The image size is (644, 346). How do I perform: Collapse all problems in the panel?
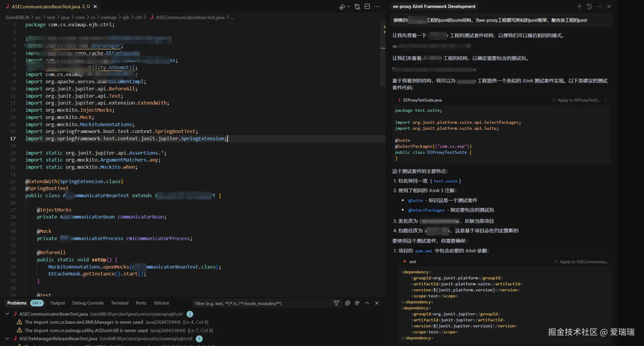(x=347, y=303)
